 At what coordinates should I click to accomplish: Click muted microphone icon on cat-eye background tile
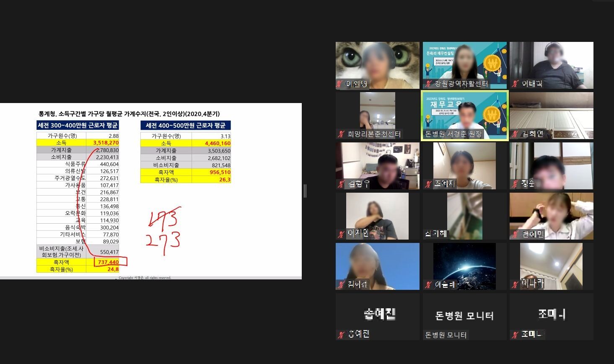340,84
